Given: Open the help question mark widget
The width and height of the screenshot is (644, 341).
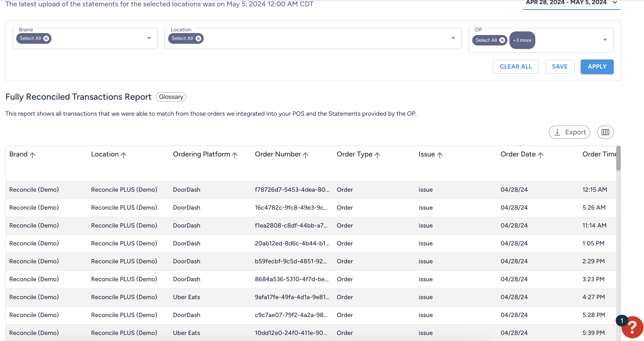Looking at the screenshot, I should pos(632,327).
